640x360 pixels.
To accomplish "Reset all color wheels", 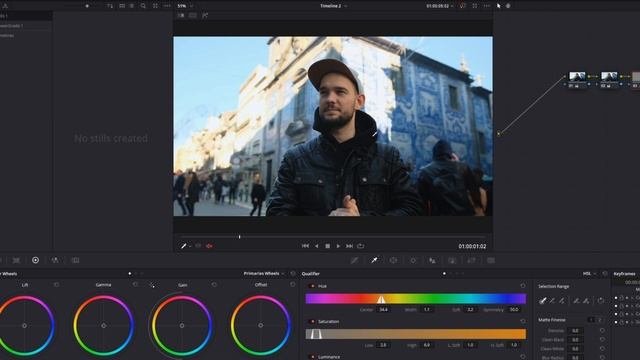I will [x=293, y=273].
